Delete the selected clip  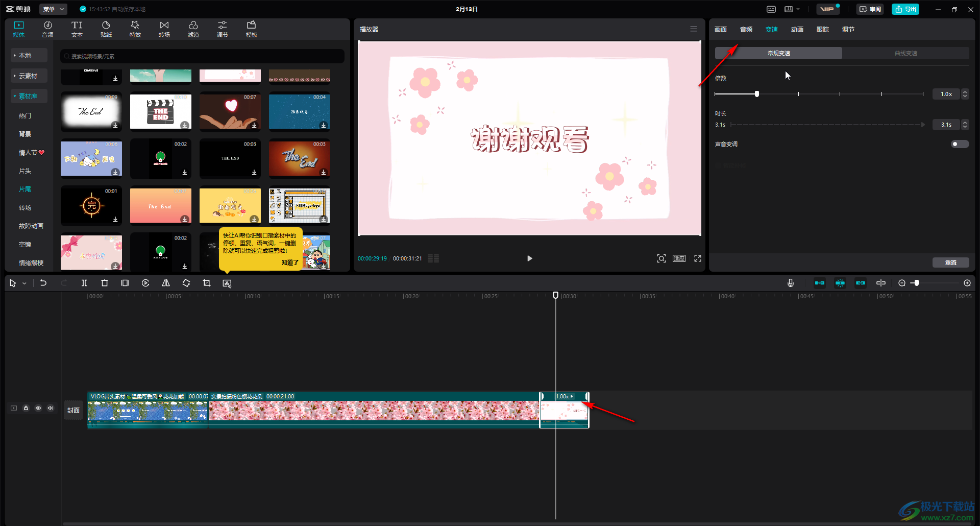[105, 283]
